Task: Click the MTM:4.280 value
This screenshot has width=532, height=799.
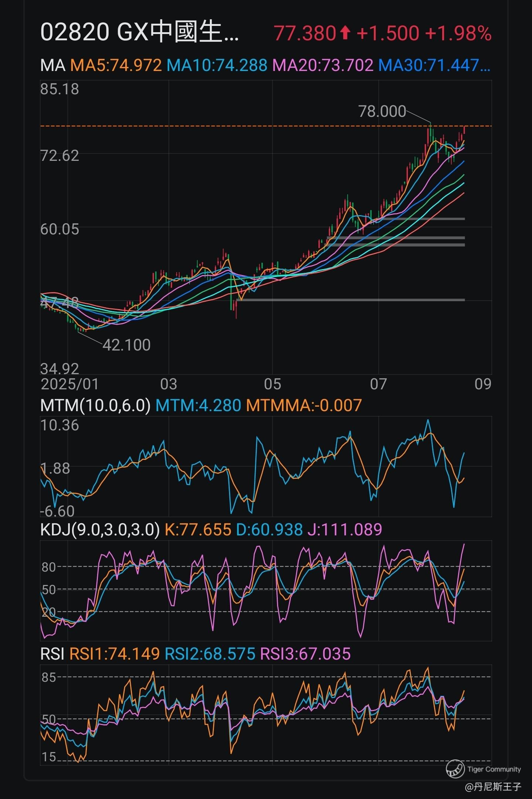Action: (198, 405)
